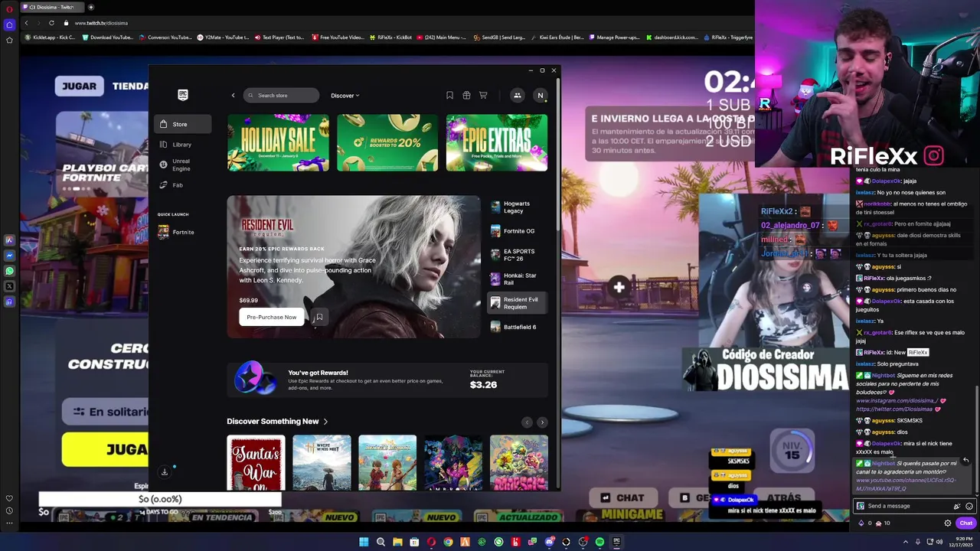Open a new browser tab
Viewport: 980px width, 551px height.
(90, 7)
